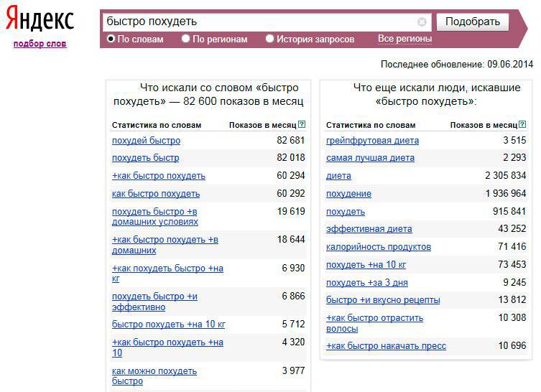Select the 'По регионам' radio button
Viewport: 541px width, 392px height.
186,39
